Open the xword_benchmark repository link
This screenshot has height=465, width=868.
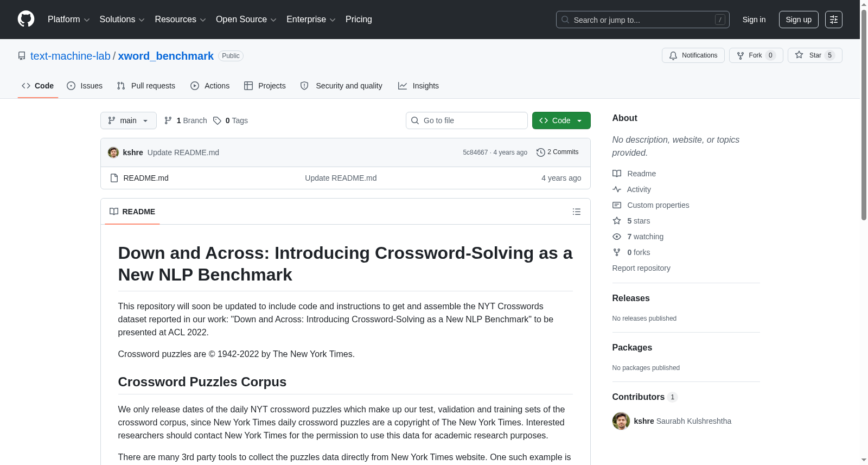[166, 56]
